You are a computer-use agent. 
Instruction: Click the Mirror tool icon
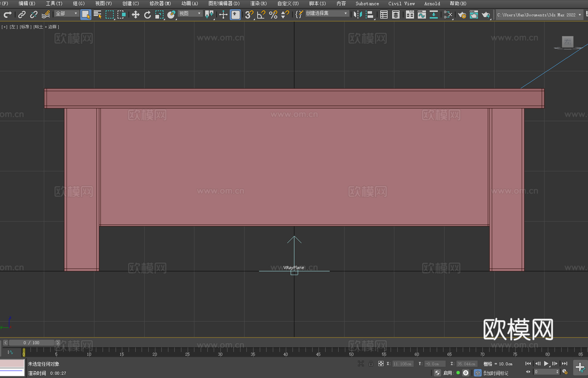point(358,14)
